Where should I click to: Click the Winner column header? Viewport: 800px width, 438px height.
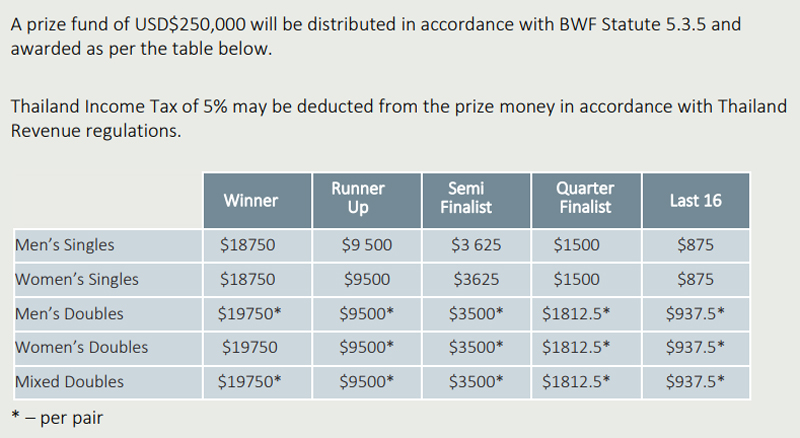[x=250, y=200]
